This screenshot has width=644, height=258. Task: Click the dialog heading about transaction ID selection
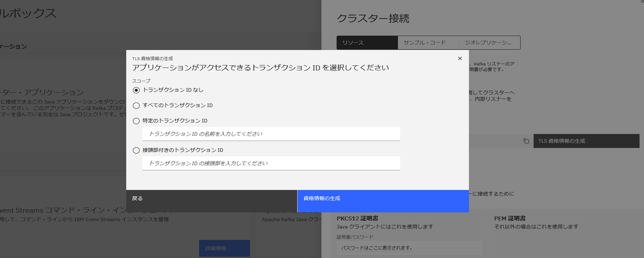tap(260, 68)
